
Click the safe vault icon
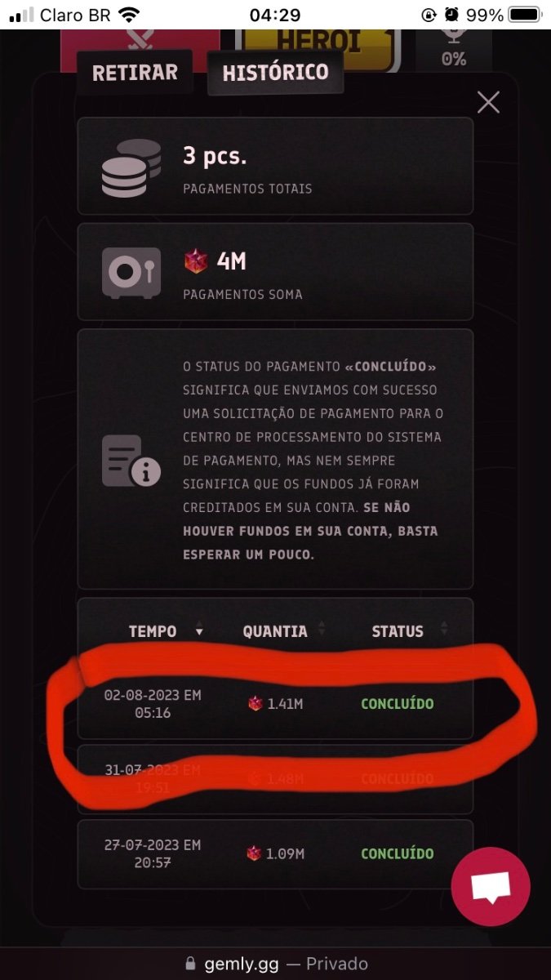pos(131,272)
